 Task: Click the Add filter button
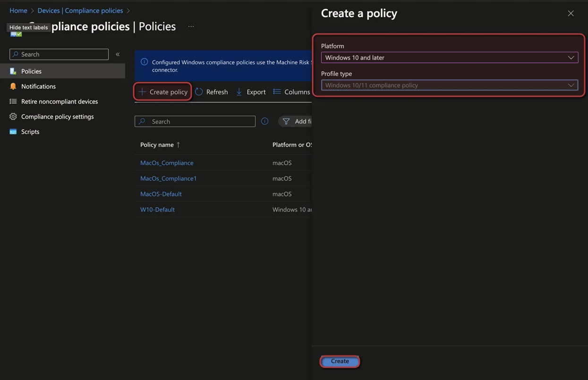coord(295,121)
